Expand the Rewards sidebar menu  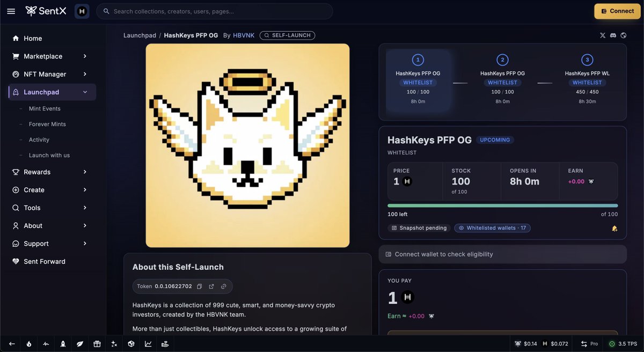pyautogui.click(x=52, y=172)
